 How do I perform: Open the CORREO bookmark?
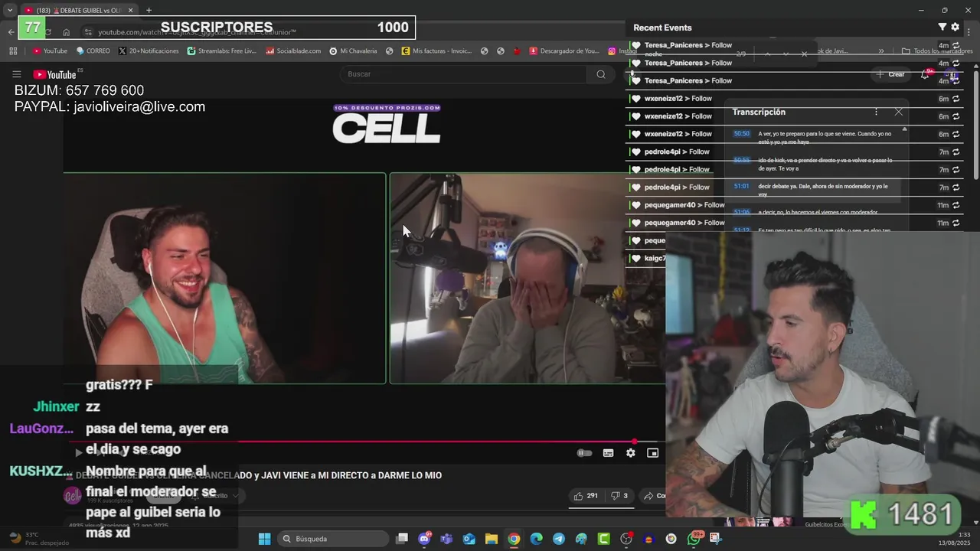tap(93, 51)
